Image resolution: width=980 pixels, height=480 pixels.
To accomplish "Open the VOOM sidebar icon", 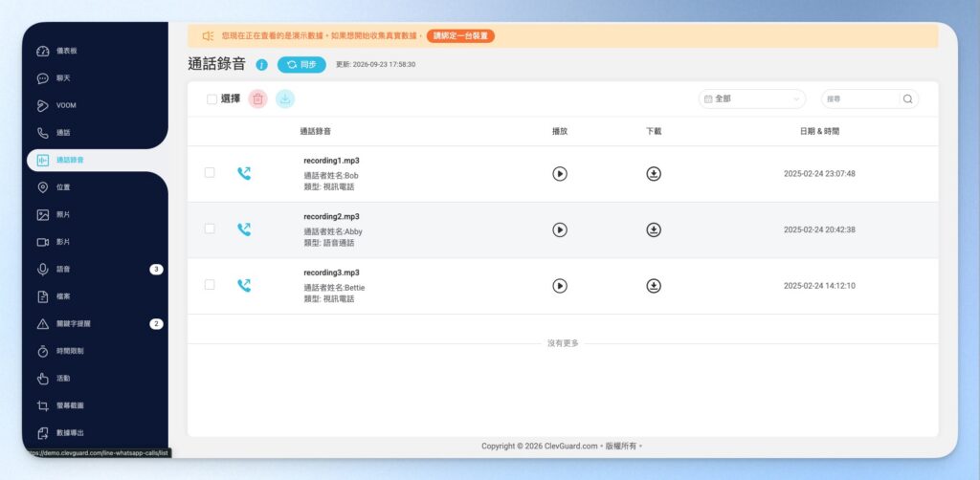I will click(x=42, y=105).
